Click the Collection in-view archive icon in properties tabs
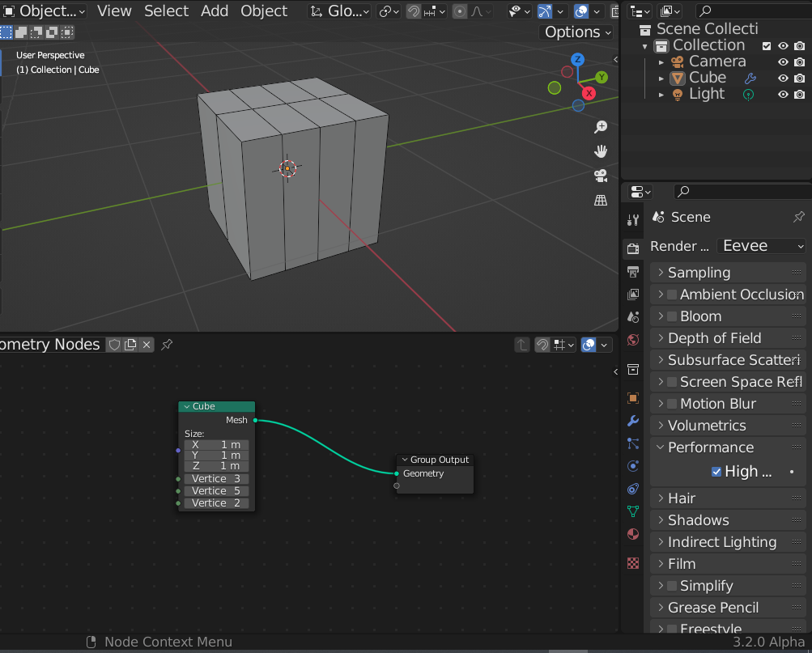The image size is (812, 653). pos(633,370)
